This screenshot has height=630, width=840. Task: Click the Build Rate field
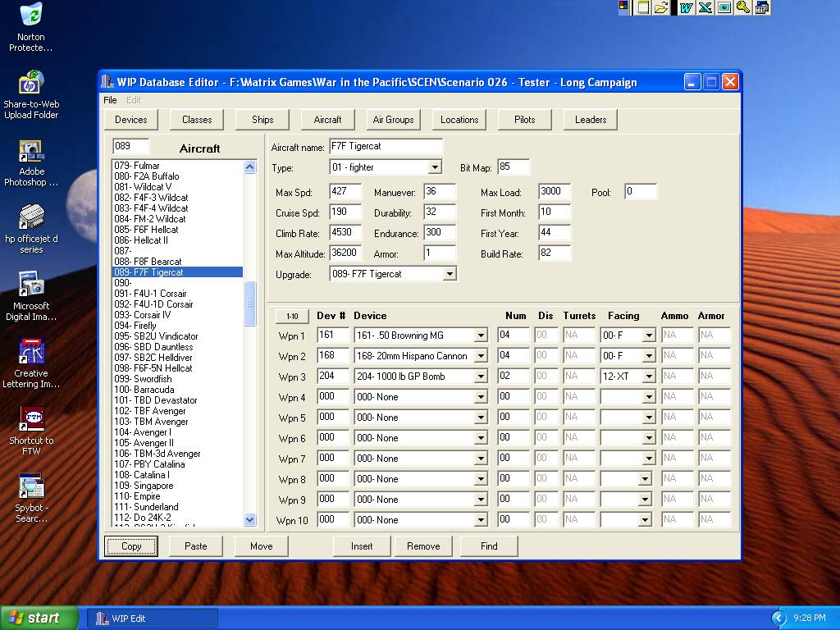tap(555, 253)
